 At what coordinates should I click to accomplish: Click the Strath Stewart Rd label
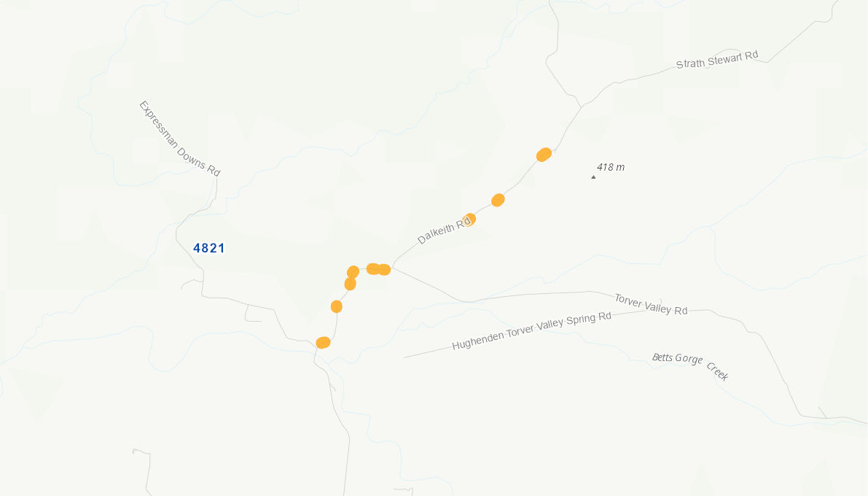coord(717,59)
